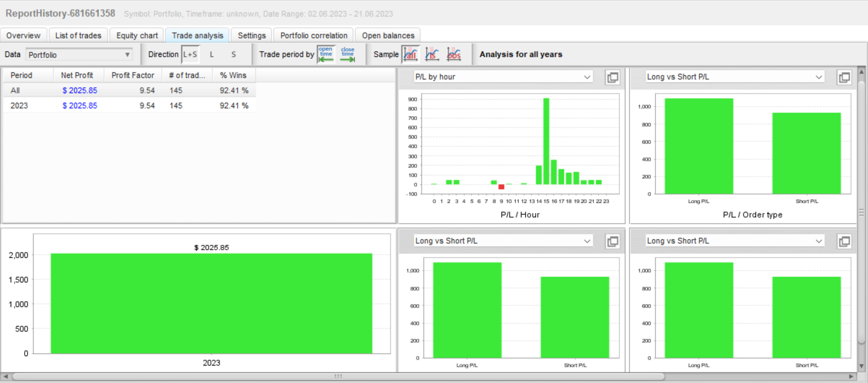
Task: Select the 'All' period row
Action: click(x=129, y=91)
